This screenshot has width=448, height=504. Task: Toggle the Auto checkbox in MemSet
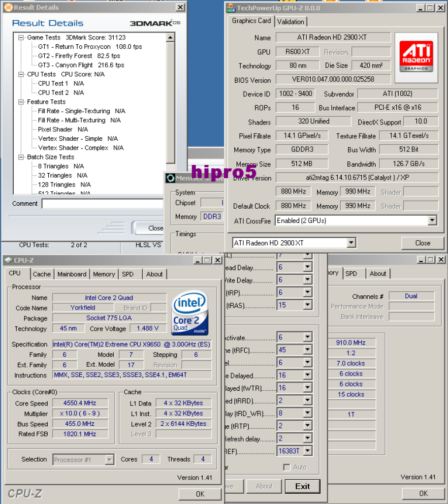(287, 467)
